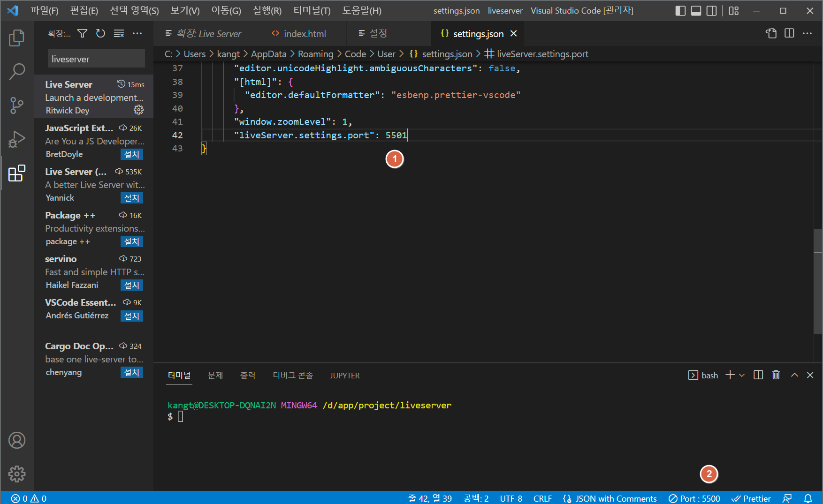Change end of line sequence CRLF
Viewport: 823px width, 504px height.
[542, 498]
